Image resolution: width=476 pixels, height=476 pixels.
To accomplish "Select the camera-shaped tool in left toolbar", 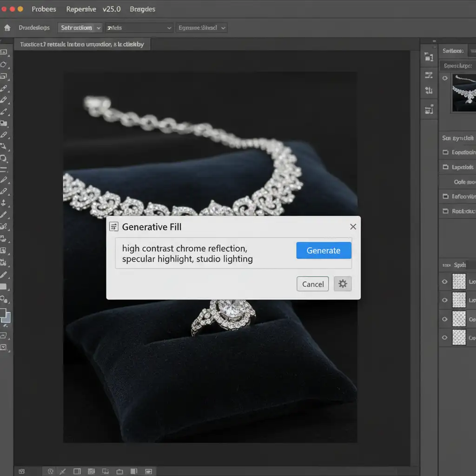I will pos(4,123).
